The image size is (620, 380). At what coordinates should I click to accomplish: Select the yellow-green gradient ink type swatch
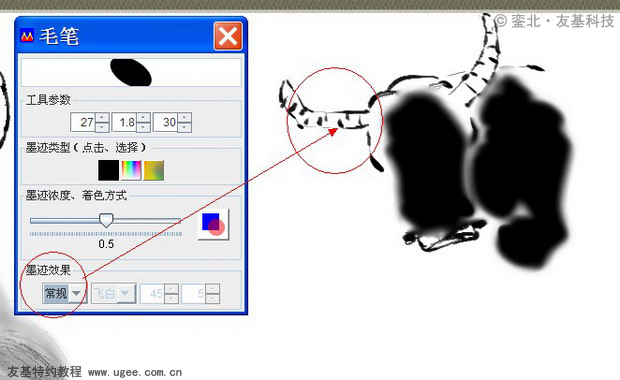tap(153, 170)
